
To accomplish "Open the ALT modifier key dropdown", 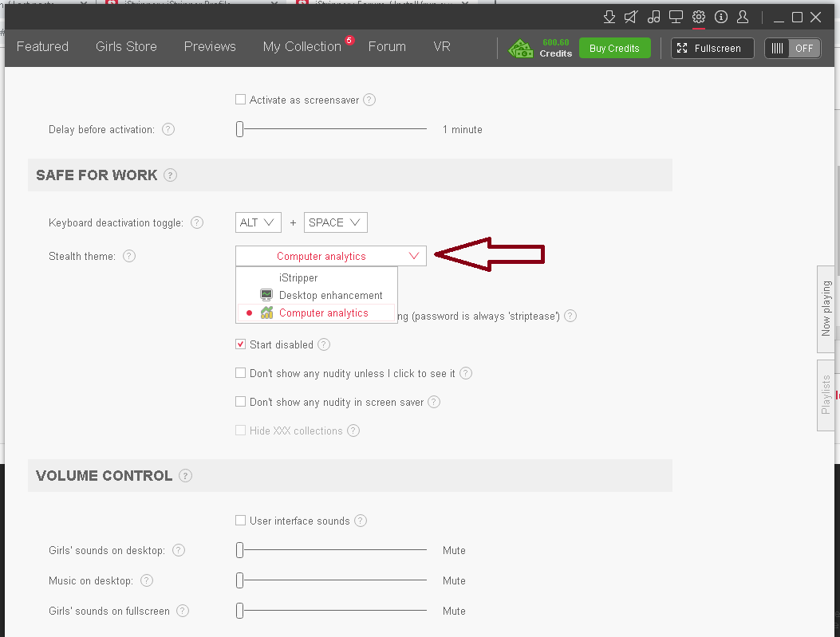I will click(258, 222).
